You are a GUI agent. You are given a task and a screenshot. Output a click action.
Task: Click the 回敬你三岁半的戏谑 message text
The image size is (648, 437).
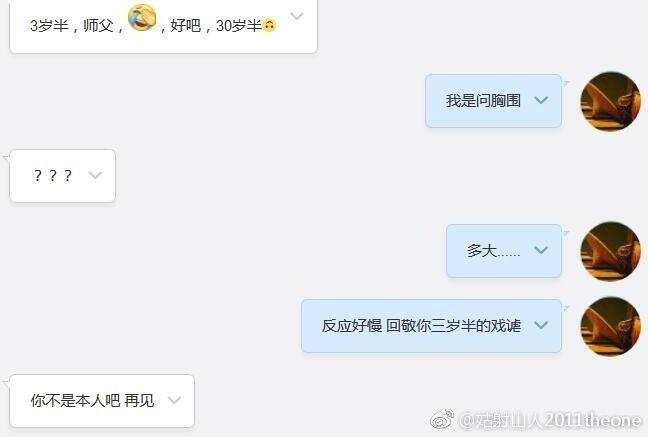pyautogui.click(x=453, y=326)
